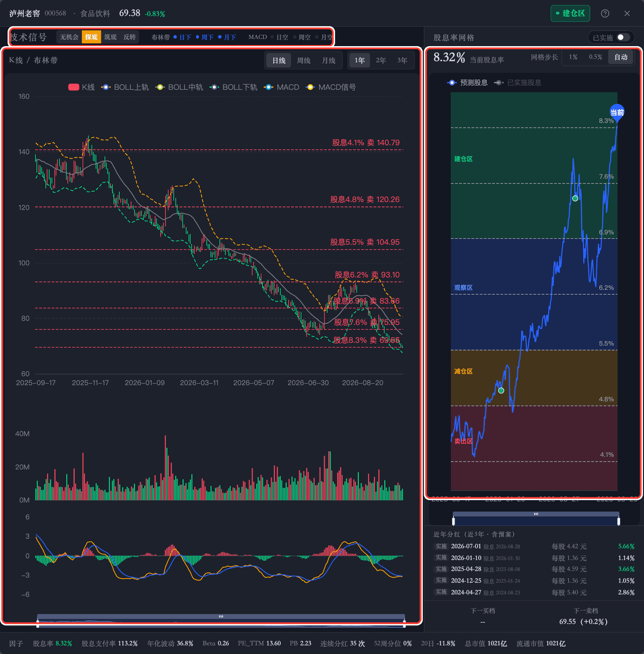
Task: Set grid step to 0.5%
Action: pos(595,57)
